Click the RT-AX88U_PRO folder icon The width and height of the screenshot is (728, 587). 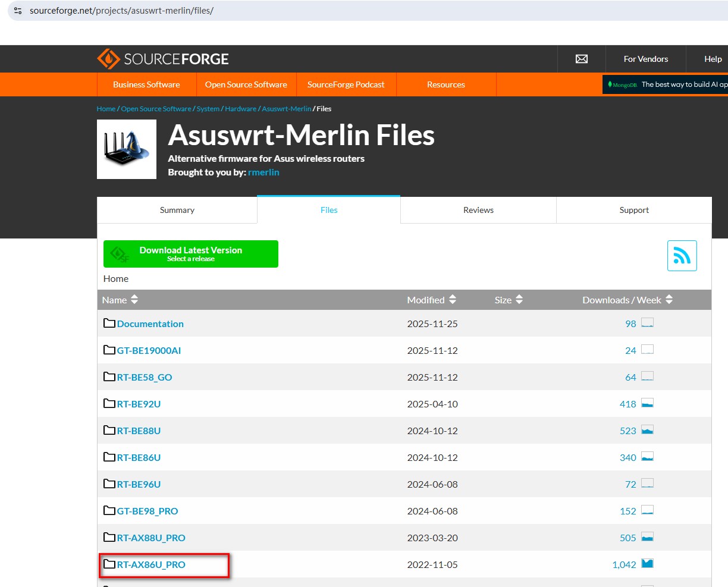click(x=109, y=537)
